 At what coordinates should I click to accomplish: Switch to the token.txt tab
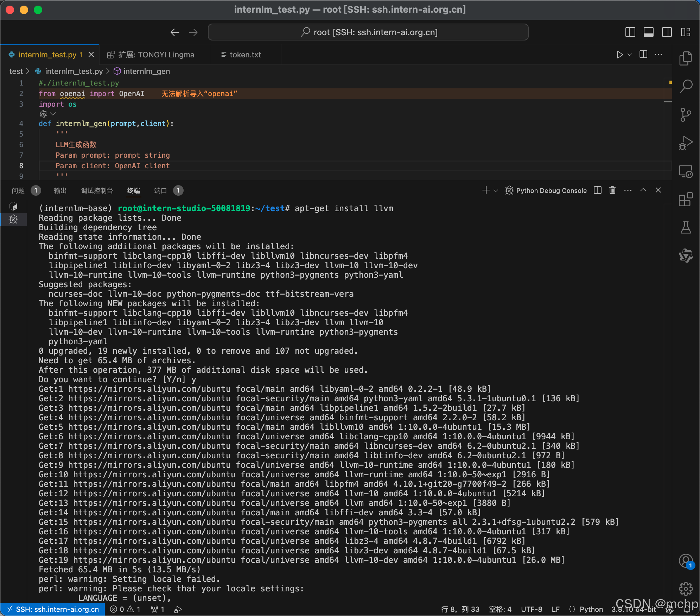click(x=245, y=55)
